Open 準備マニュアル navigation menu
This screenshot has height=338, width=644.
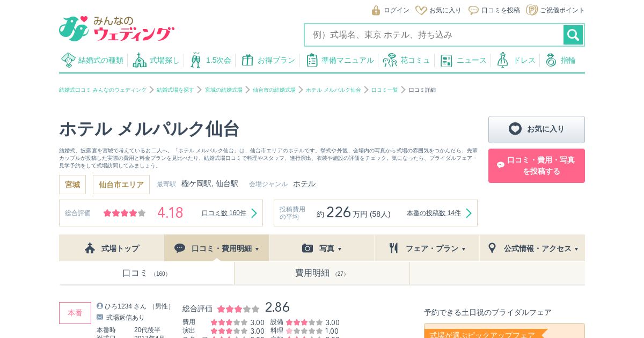(340, 60)
